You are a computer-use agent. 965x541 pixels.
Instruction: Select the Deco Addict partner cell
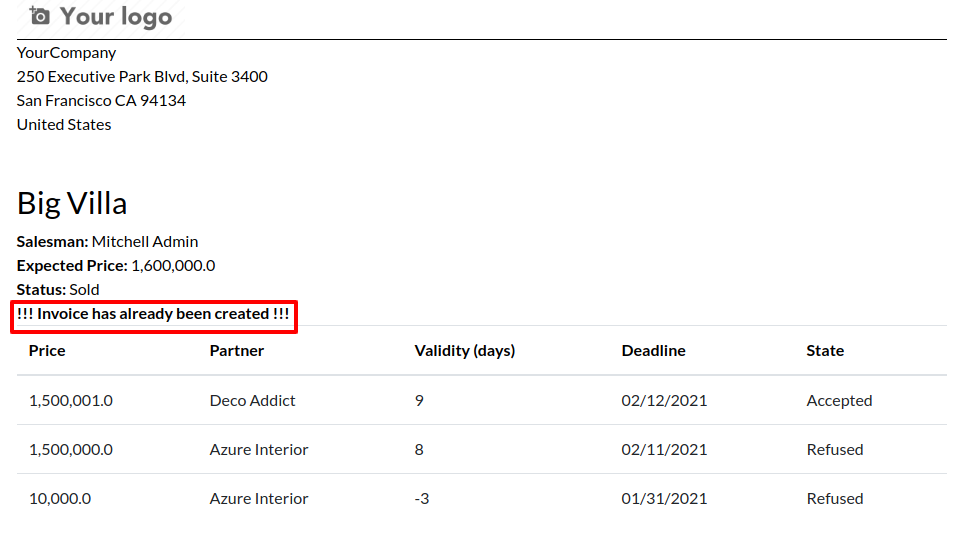252,400
